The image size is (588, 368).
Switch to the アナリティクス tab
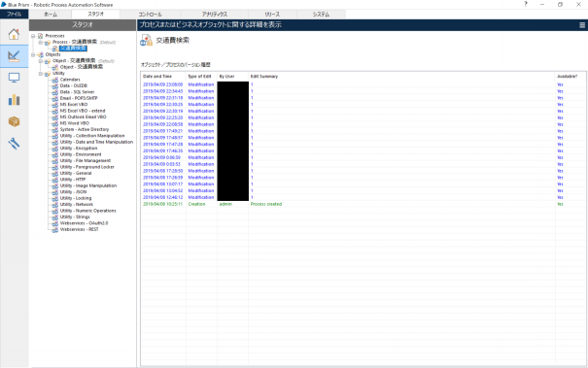(215, 15)
